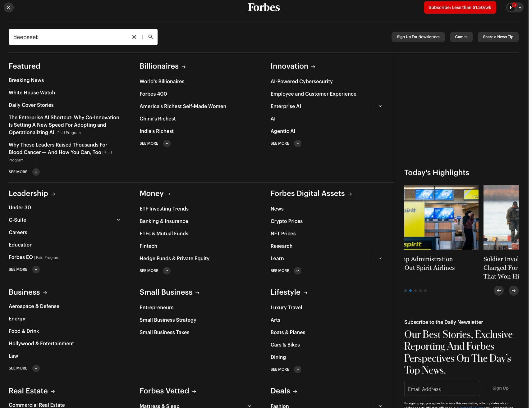Show next highlight with the right arrow
The width and height of the screenshot is (532, 408).
[x=514, y=291]
